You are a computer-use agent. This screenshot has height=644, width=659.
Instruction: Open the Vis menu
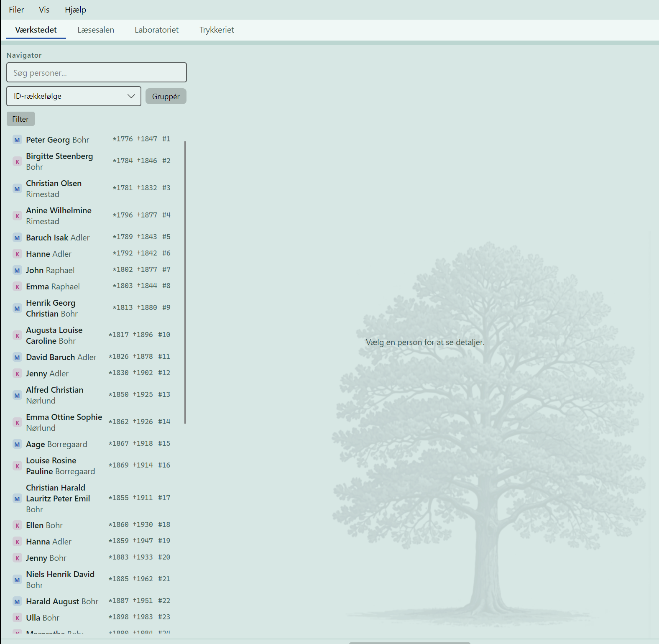pyautogui.click(x=44, y=10)
